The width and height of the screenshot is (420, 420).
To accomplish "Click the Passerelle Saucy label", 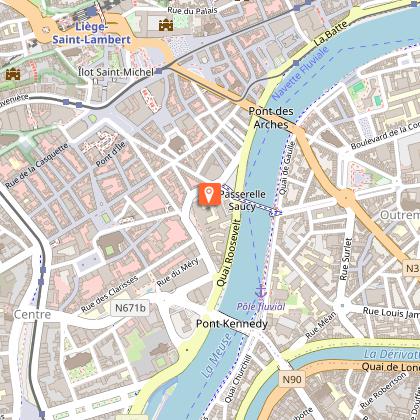I will (243, 200).
